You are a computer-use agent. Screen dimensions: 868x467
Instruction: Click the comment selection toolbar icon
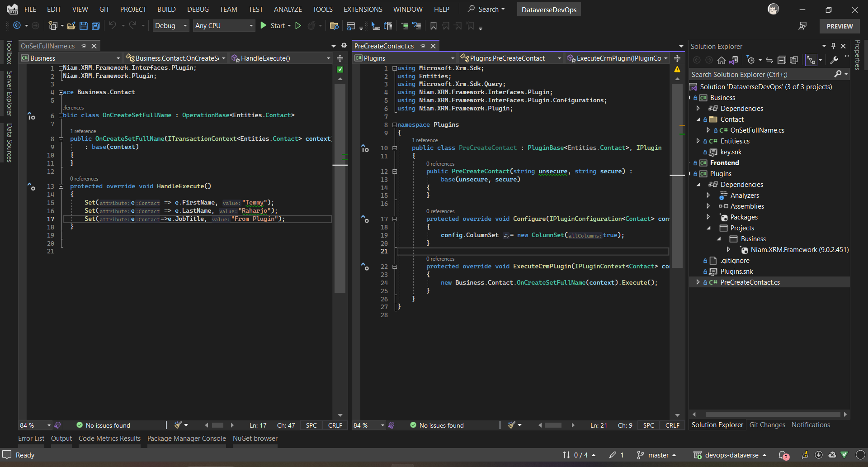click(x=405, y=26)
